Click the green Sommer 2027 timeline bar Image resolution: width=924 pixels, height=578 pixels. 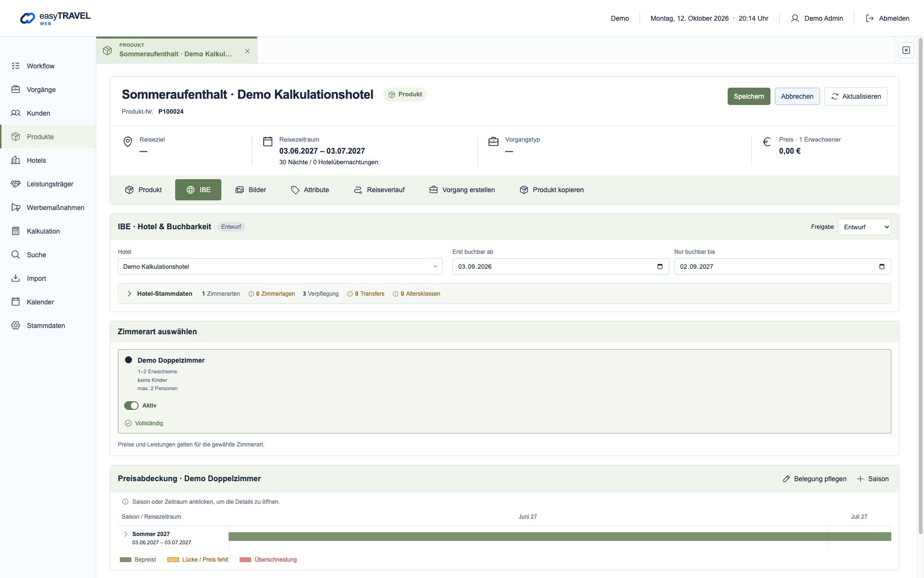point(560,537)
